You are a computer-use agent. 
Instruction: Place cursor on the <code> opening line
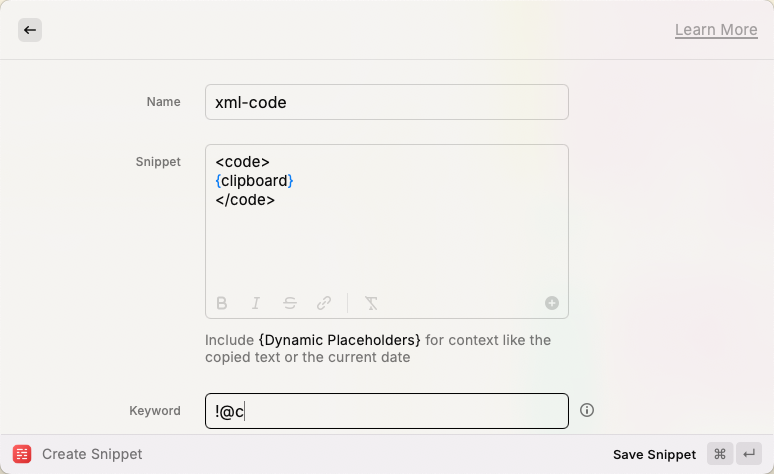click(x=242, y=161)
